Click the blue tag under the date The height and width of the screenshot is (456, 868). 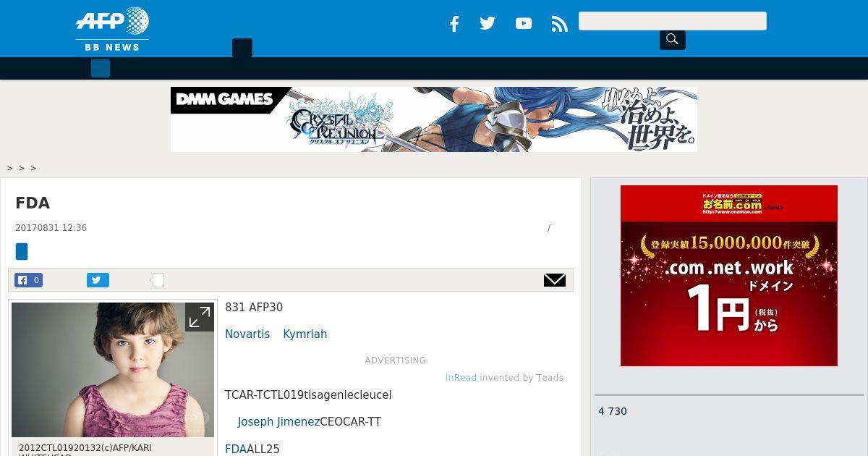click(22, 252)
